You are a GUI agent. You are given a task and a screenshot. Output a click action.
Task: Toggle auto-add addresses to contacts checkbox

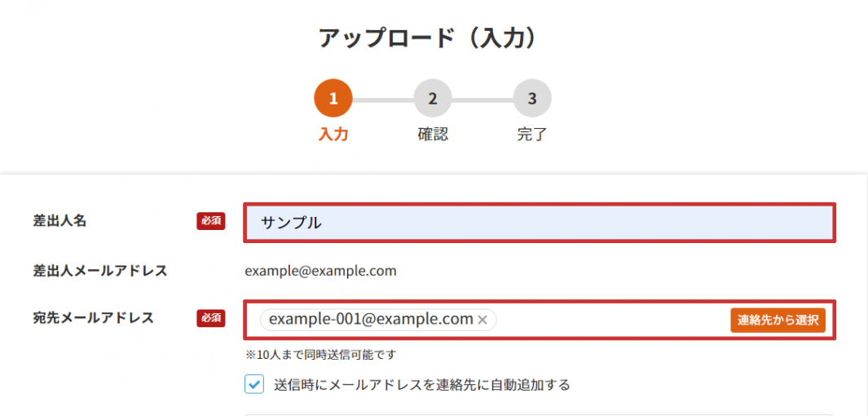[x=255, y=384]
